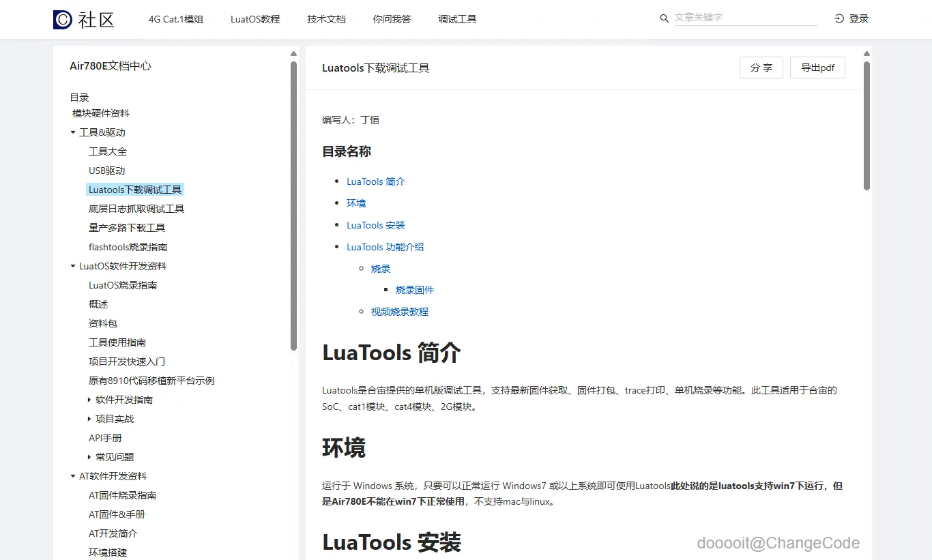The height and width of the screenshot is (560, 932).
Task: Click the 导出pdf export button
Action: 817,68
